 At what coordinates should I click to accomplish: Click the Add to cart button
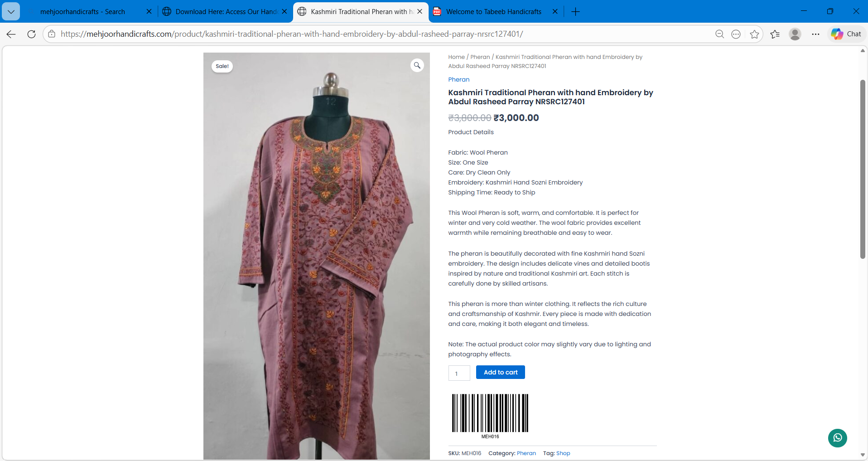coord(500,372)
